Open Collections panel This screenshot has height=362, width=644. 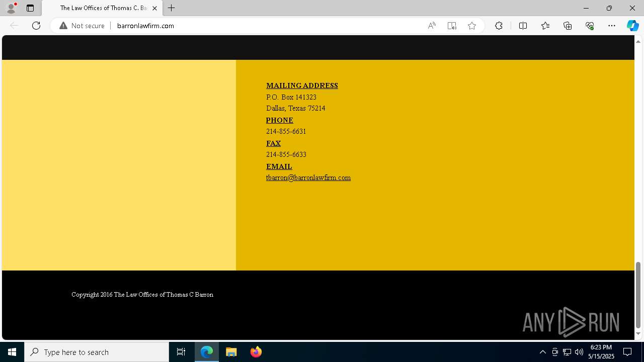(x=568, y=26)
